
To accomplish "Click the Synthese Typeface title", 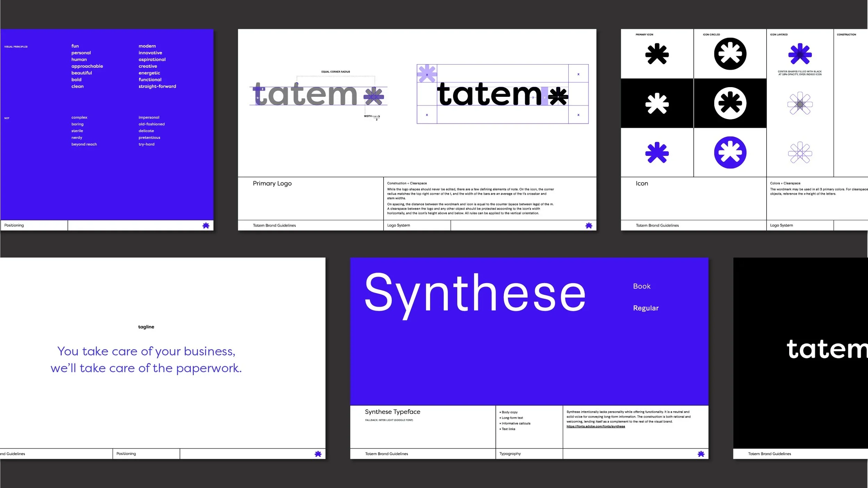I will pos(392,412).
